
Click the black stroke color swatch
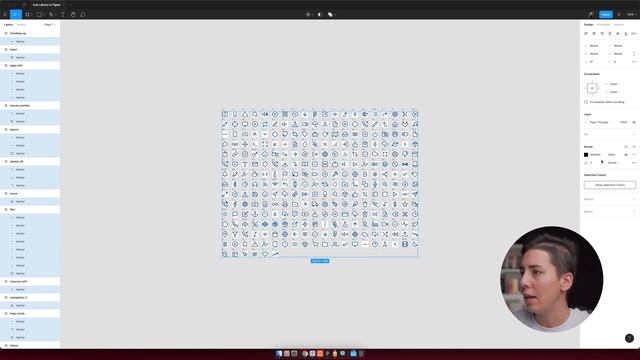(x=586, y=155)
